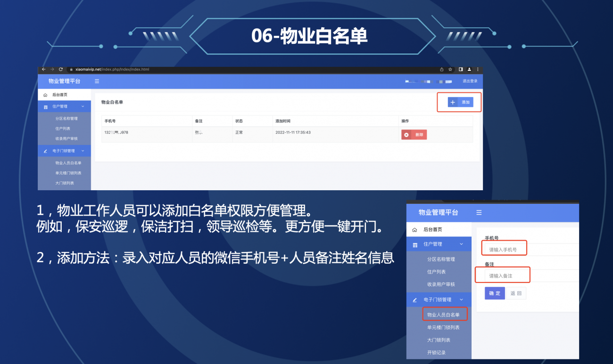Open 大门锁列表 in browser screenshot sidebar
Viewport: 613px width, 364px height.
coord(65,183)
